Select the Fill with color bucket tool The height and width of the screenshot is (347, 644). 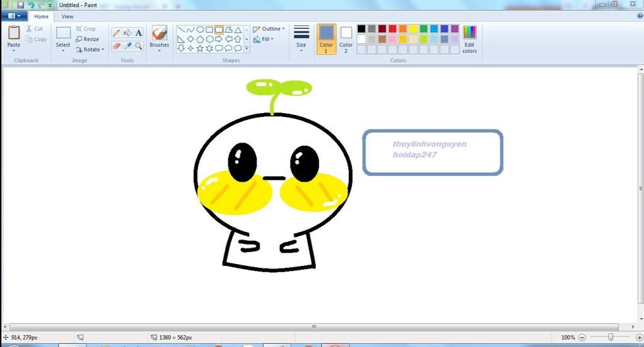(x=128, y=33)
